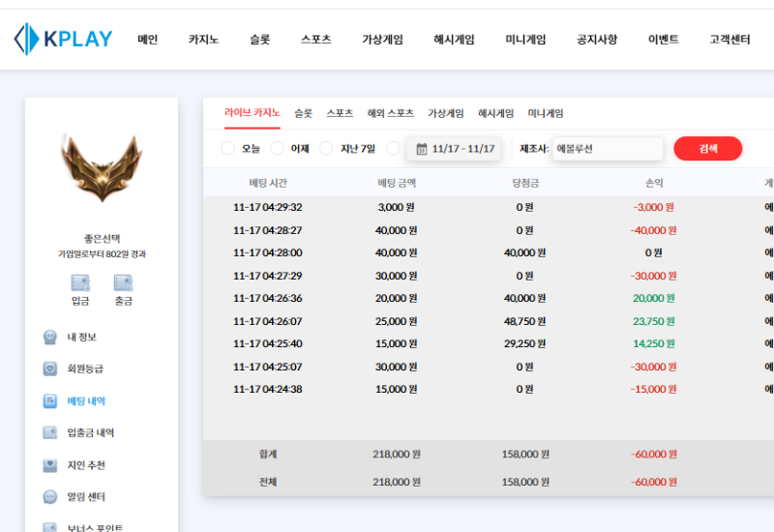
Task: Open 이벤트 in the top navigation
Action: coord(664,39)
